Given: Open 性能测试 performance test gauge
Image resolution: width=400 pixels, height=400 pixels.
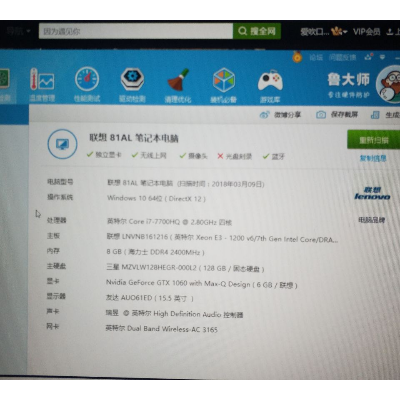Looking at the screenshot, I should (87, 85).
